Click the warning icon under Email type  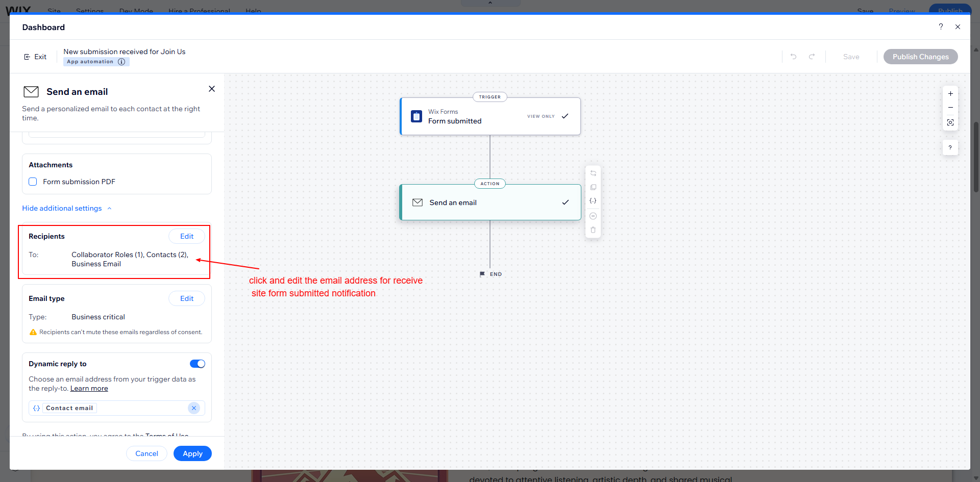tap(33, 332)
